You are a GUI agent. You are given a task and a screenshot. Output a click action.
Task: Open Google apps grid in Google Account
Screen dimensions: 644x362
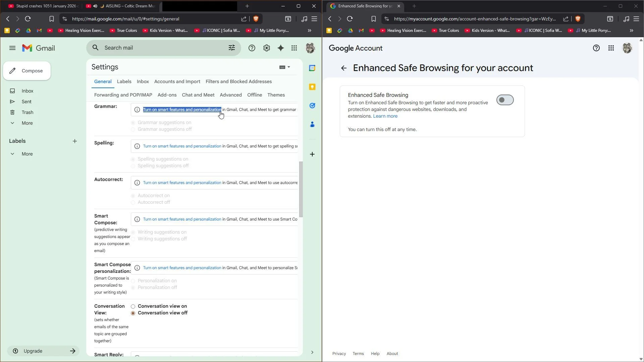point(611,48)
